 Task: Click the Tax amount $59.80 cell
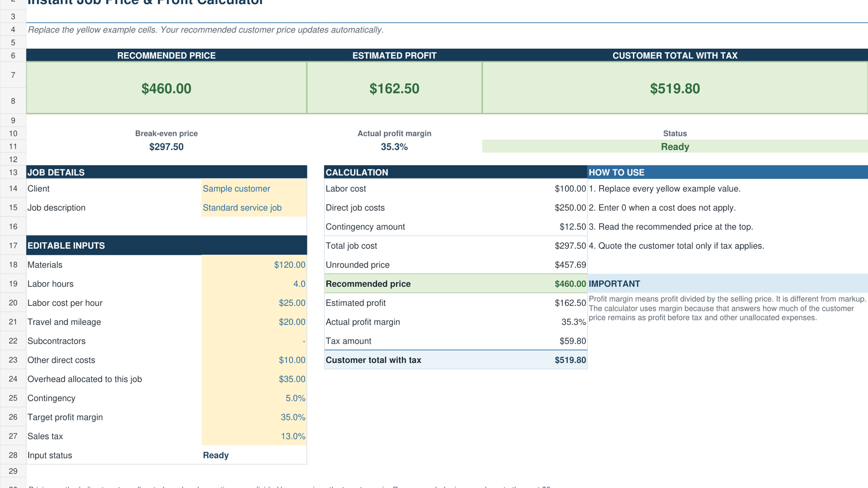tap(573, 341)
